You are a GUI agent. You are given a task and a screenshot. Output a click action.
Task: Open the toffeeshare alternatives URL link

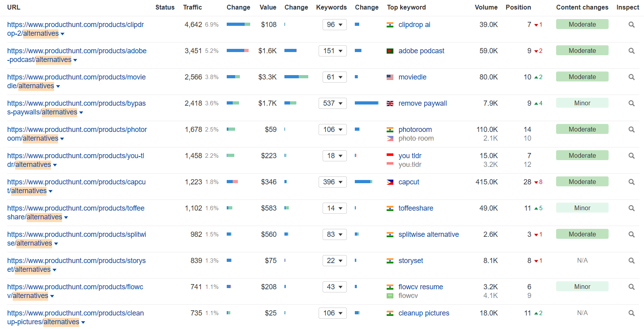pos(76,213)
